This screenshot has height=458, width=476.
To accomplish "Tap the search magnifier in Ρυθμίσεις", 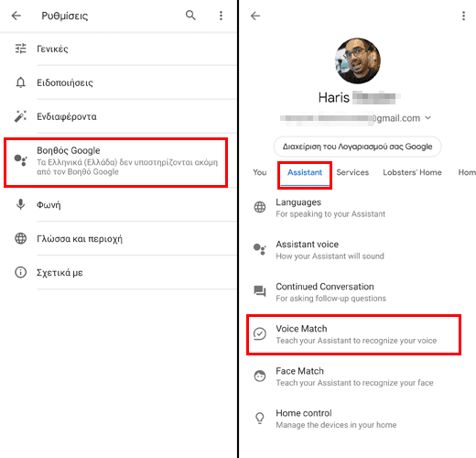I will 190,15.
